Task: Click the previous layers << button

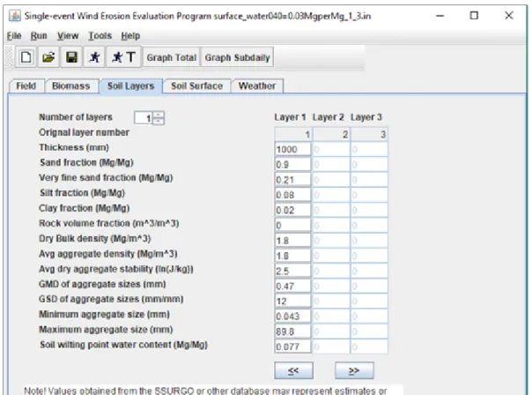Action: click(x=293, y=370)
